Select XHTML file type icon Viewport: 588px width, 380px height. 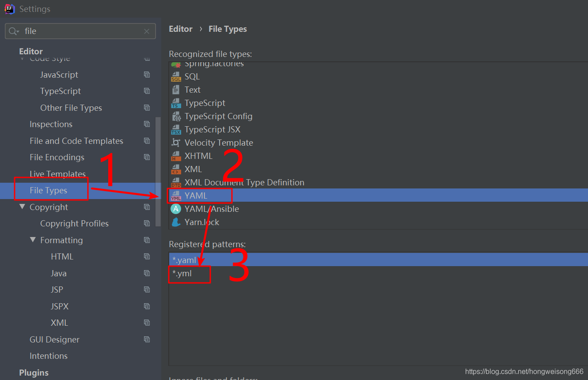pyautogui.click(x=176, y=156)
